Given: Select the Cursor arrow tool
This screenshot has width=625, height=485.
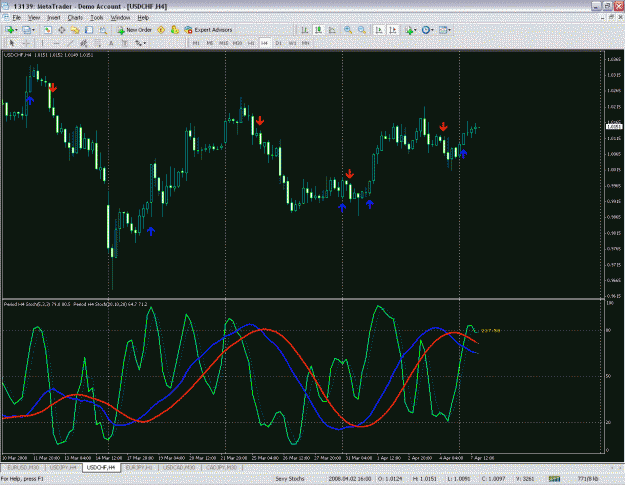Looking at the screenshot, I should pyautogui.click(x=12, y=43).
